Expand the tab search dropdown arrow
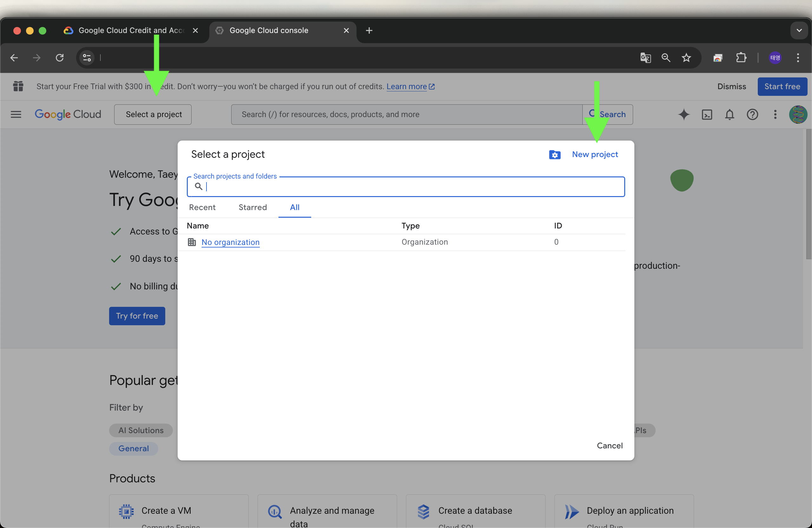The width and height of the screenshot is (812, 528). click(799, 30)
